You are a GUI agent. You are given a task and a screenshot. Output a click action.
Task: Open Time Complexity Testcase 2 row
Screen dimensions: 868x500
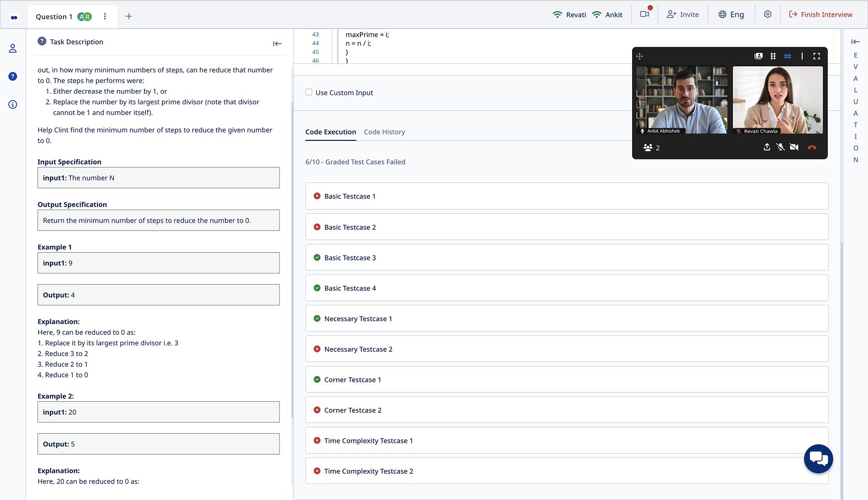pyautogui.click(x=567, y=471)
